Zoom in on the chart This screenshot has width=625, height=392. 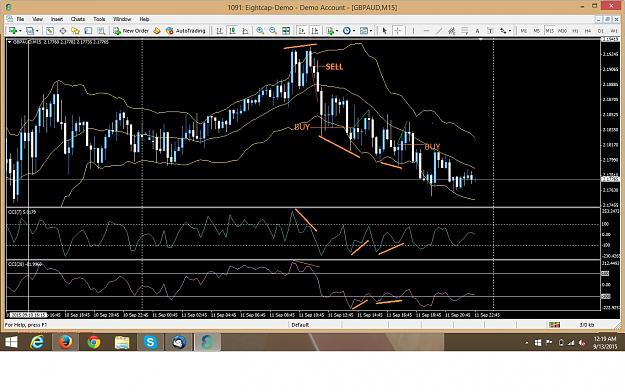click(x=260, y=31)
